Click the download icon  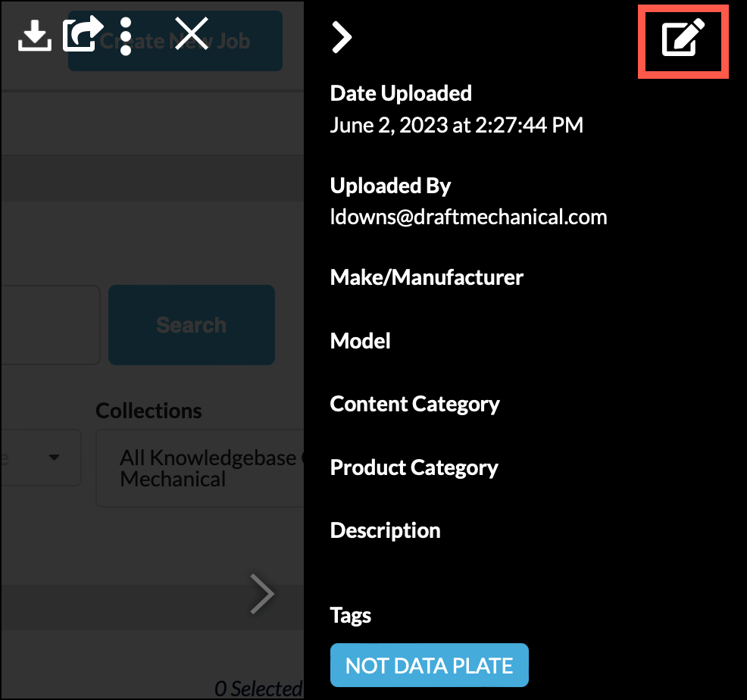point(34,36)
